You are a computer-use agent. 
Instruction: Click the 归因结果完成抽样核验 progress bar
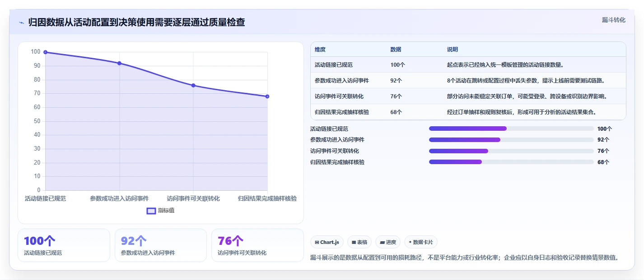511,162
